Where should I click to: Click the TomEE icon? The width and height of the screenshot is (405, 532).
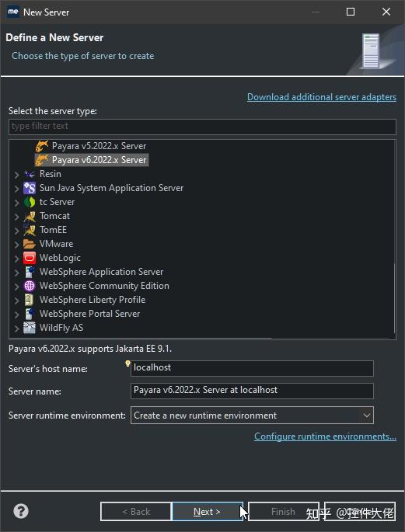[30, 230]
